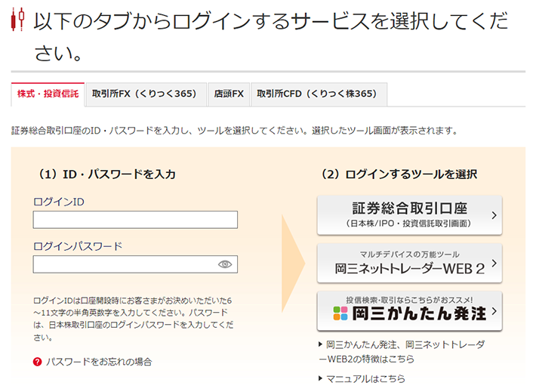Viewport: 536px width, 392px height.
Task: Log in to 証券総合取引口座 button
Action: [409, 215]
